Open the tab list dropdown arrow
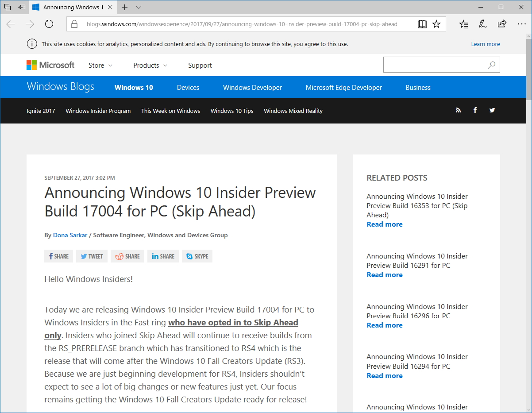Viewport: 532px width, 413px height. (x=139, y=8)
